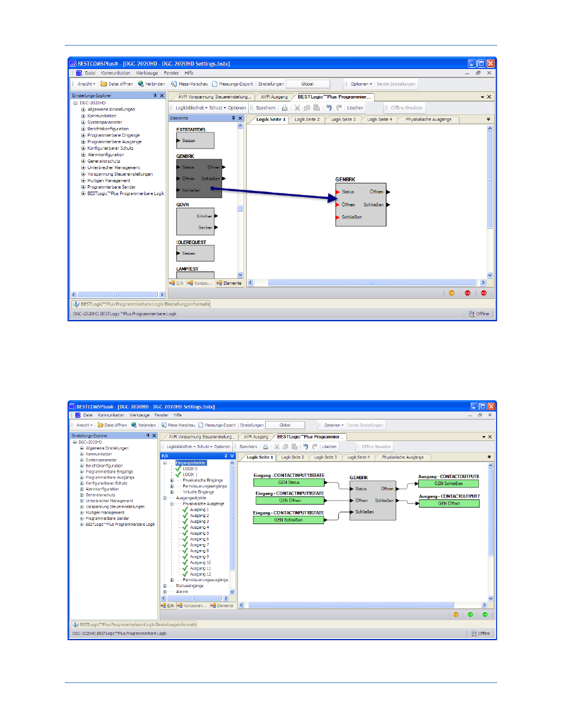Click the undo arrow in lower window toolbar
The width and height of the screenshot is (562, 728).
(x=306, y=447)
